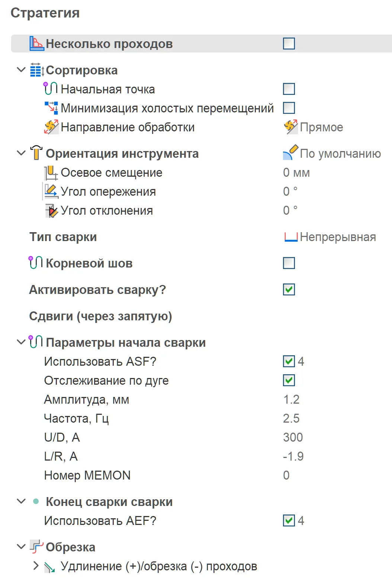Collapse the Параметры начала сварки group
The image size is (392, 580).
click(21, 342)
